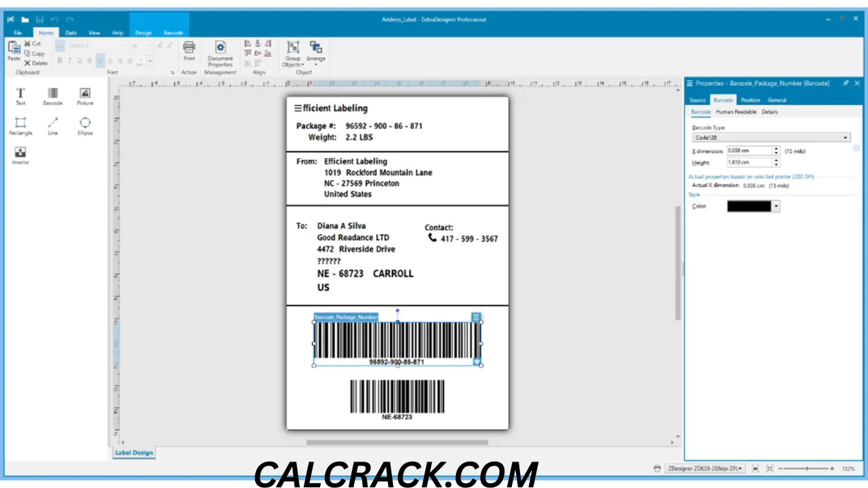Click the Barcode_Package_Number barcode object
This screenshot has width=868, height=488.
(x=397, y=344)
